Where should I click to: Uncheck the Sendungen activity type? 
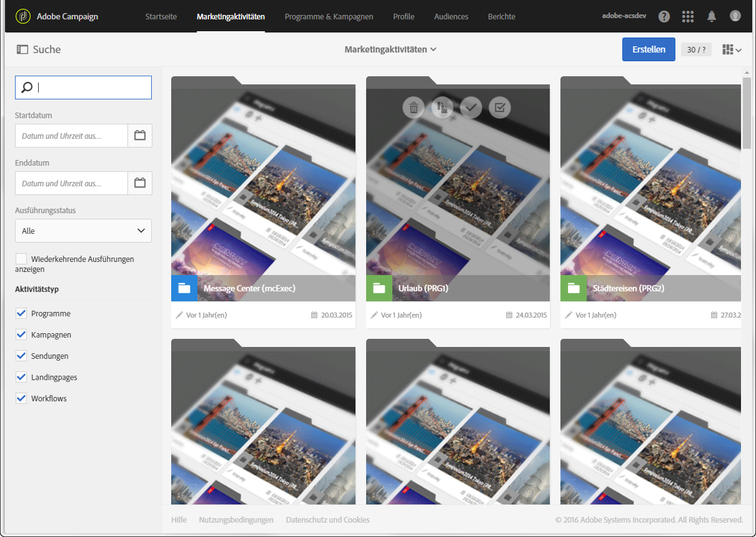21,356
